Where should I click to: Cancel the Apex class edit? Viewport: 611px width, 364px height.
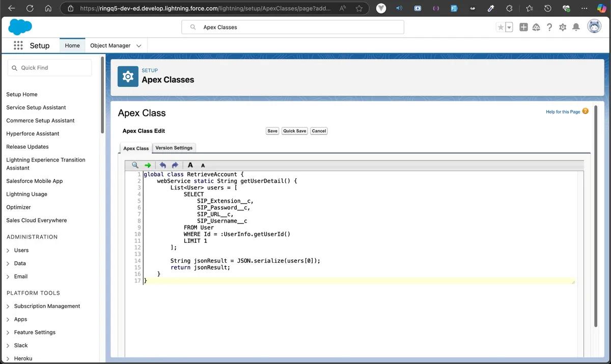(x=319, y=131)
